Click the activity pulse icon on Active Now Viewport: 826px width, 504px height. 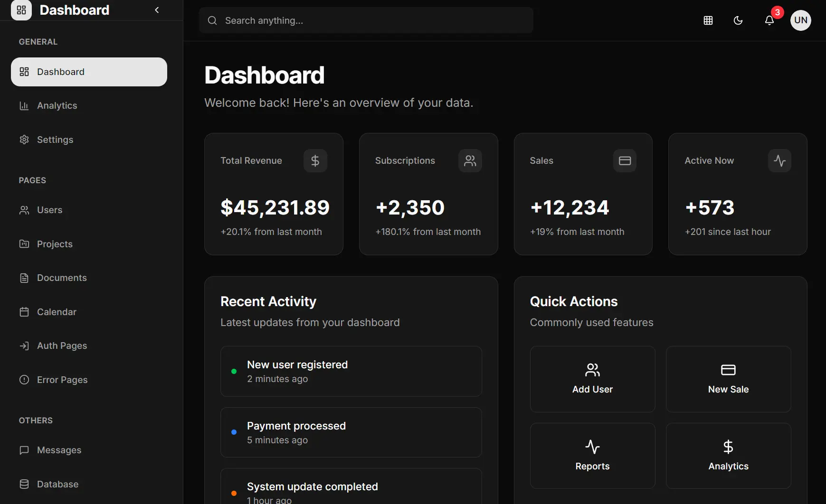pyautogui.click(x=779, y=160)
